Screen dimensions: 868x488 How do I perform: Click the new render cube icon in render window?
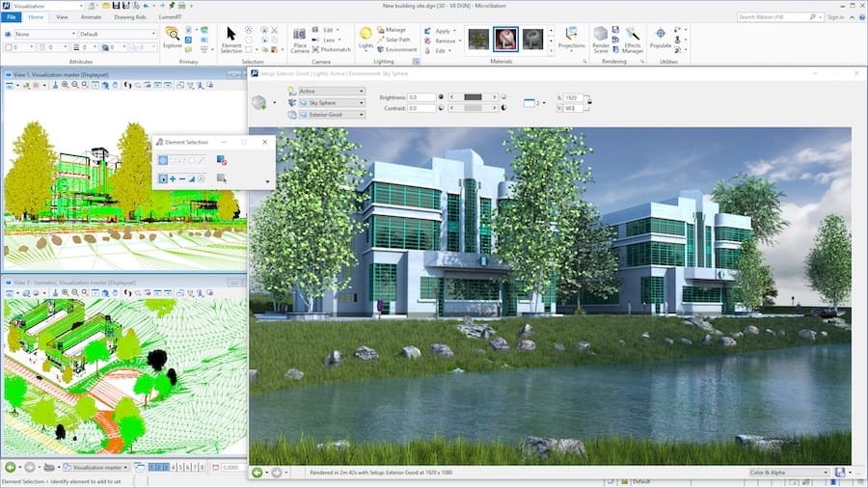pyautogui.click(x=259, y=102)
